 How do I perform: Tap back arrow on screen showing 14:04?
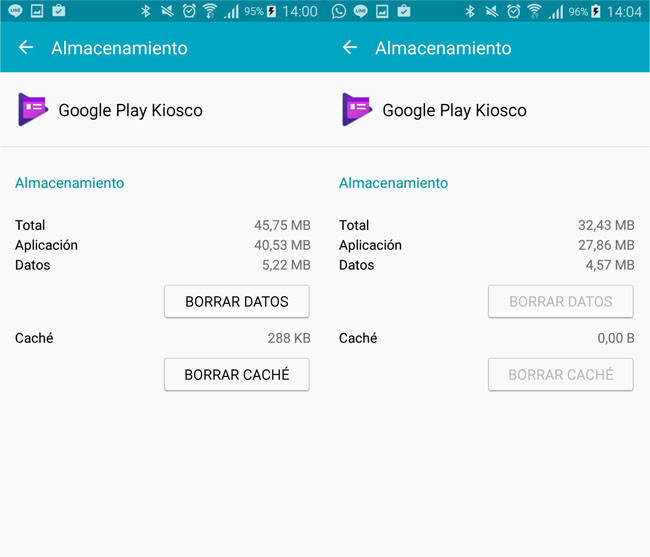(x=350, y=47)
